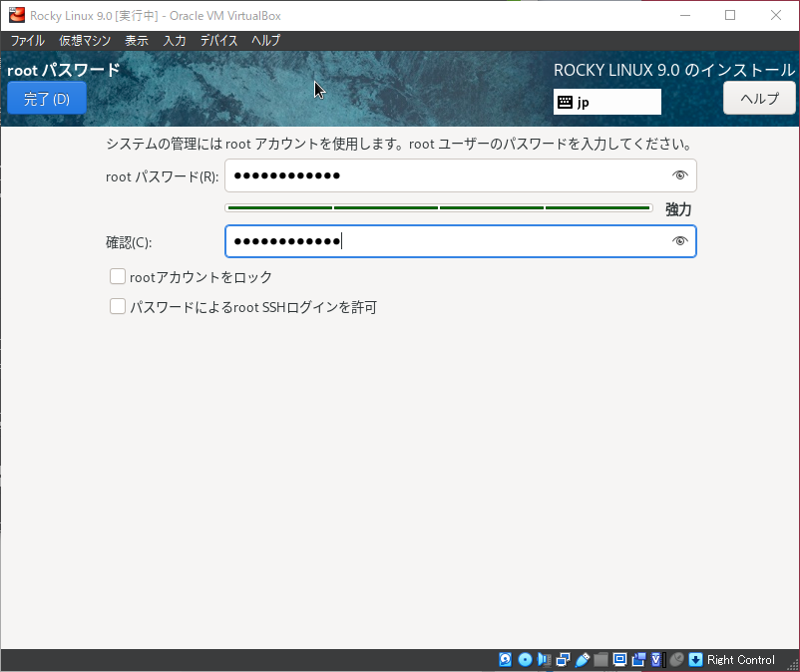Click the recording status icon in statusbar
Viewport: 800px width, 672px height.
coord(638,659)
